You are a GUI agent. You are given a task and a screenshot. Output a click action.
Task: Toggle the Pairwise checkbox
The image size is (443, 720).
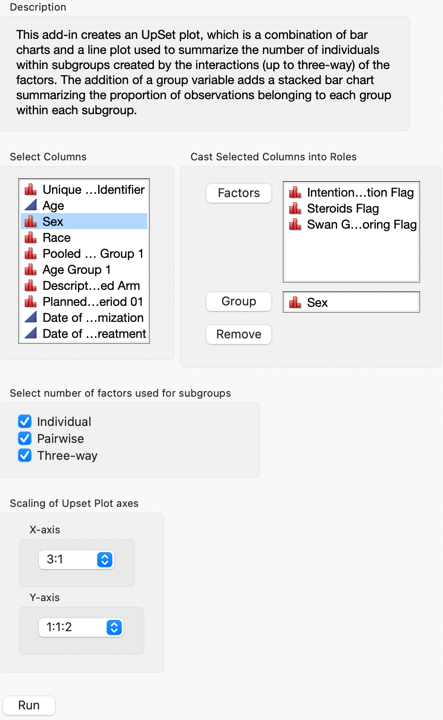(25, 438)
